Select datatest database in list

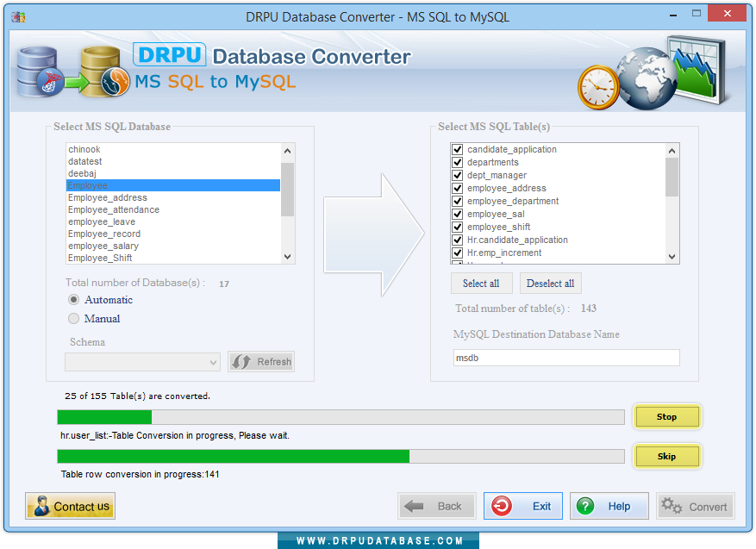click(x=173, y=161)
